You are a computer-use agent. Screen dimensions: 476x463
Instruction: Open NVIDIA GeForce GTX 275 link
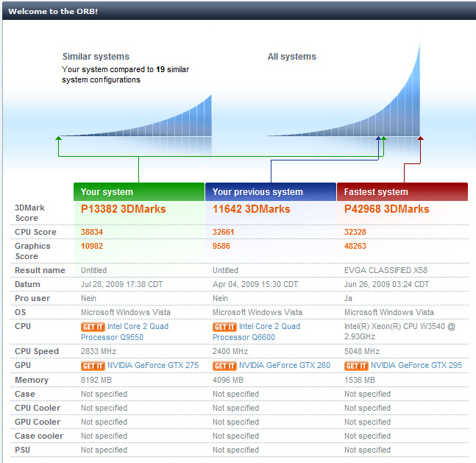[x=153, y=365]
